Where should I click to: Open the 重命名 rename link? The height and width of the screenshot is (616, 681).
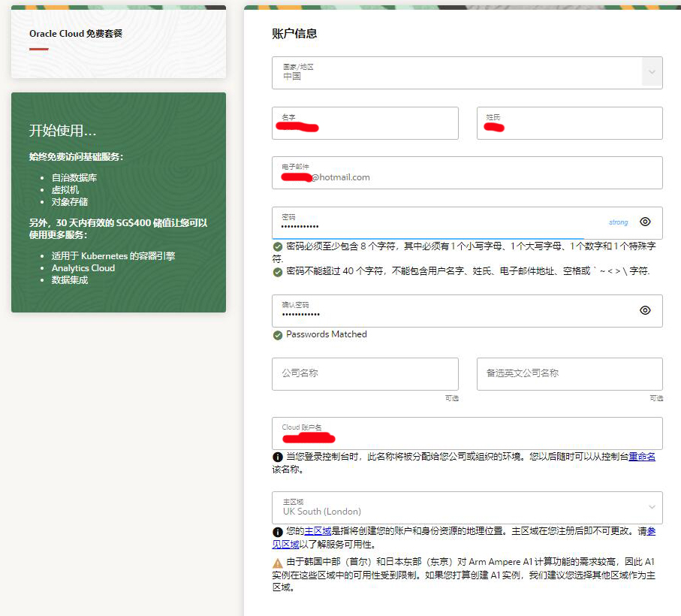(642, 456)
